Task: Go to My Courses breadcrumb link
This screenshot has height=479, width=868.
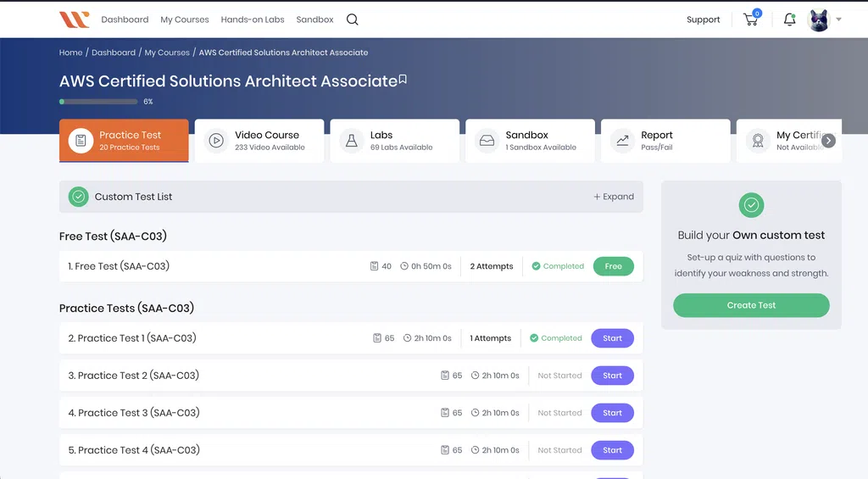Action: tap(167, 53)
